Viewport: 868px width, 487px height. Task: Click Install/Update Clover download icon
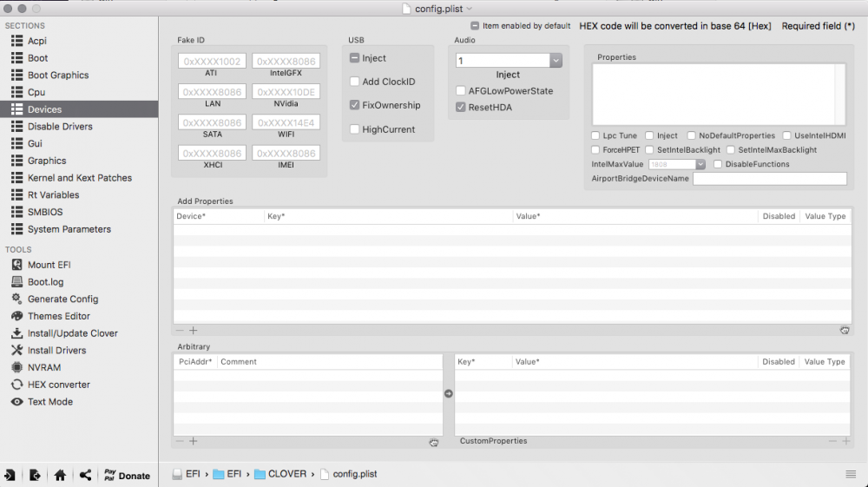tap(17, 333)
